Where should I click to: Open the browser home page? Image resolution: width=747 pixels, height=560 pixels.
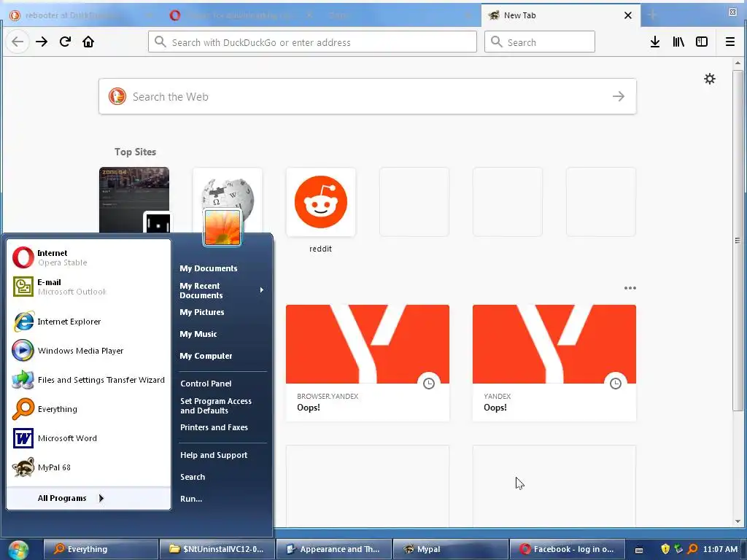pyautogui.click(x=88, y=42)
